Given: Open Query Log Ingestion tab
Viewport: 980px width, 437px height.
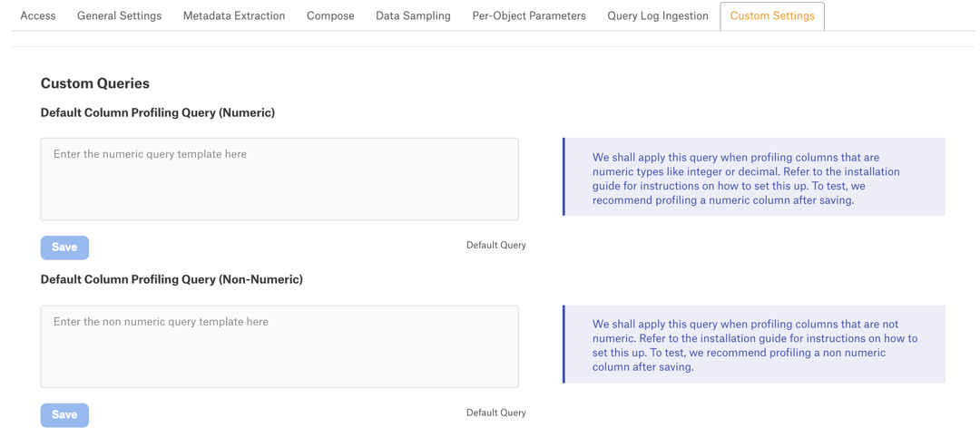Looking at the screenshot, I should point(658,15).
